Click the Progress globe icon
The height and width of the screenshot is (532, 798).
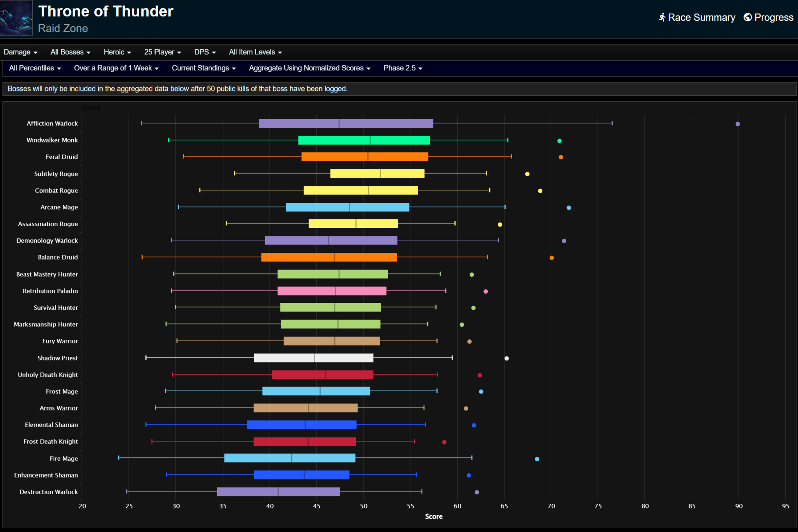pos(748,17)
